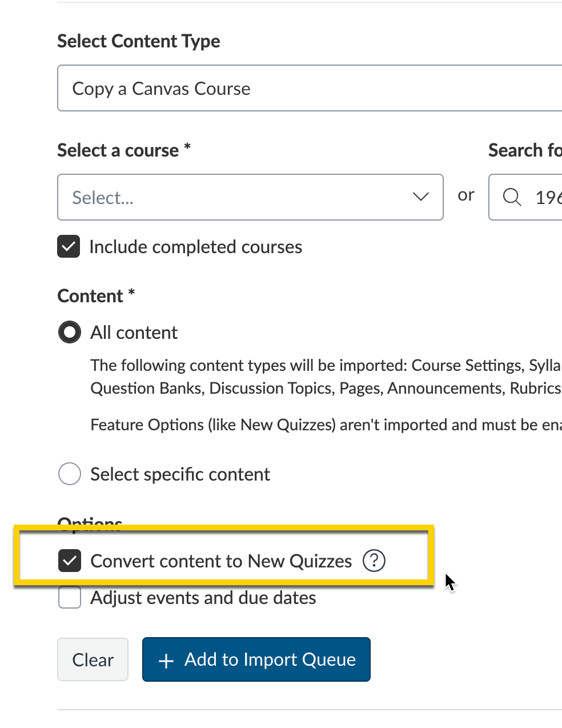Viewport: 562px width, 728px height.
Task: Click Add to Import Queue
Action: pyautogui.click(x=256, y=659)
